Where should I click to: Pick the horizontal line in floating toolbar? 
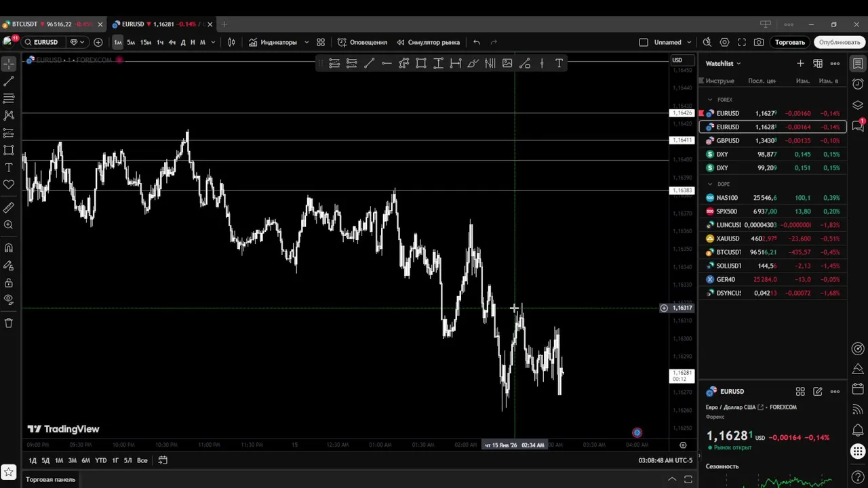click(x=387, y=63)
